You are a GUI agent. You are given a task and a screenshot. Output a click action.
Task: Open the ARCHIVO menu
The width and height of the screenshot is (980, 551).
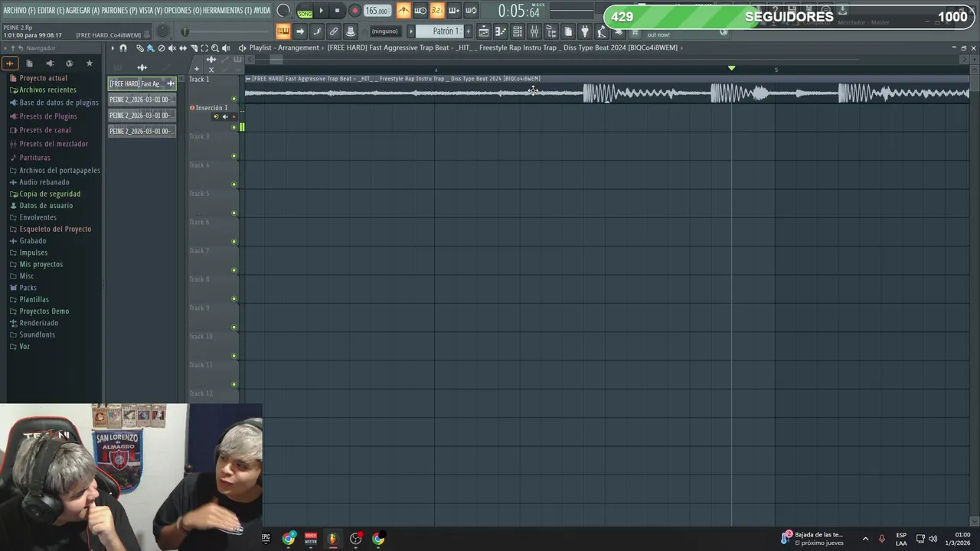pyautogui.click(x=19, y=11)
